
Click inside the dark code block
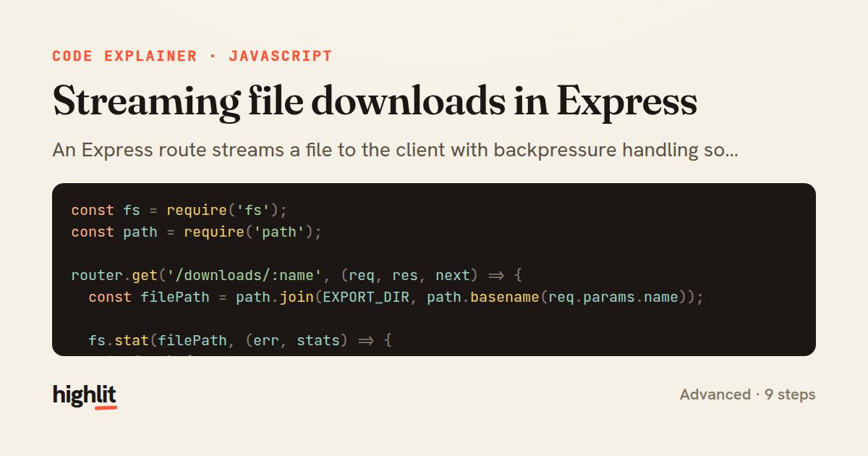434,269
